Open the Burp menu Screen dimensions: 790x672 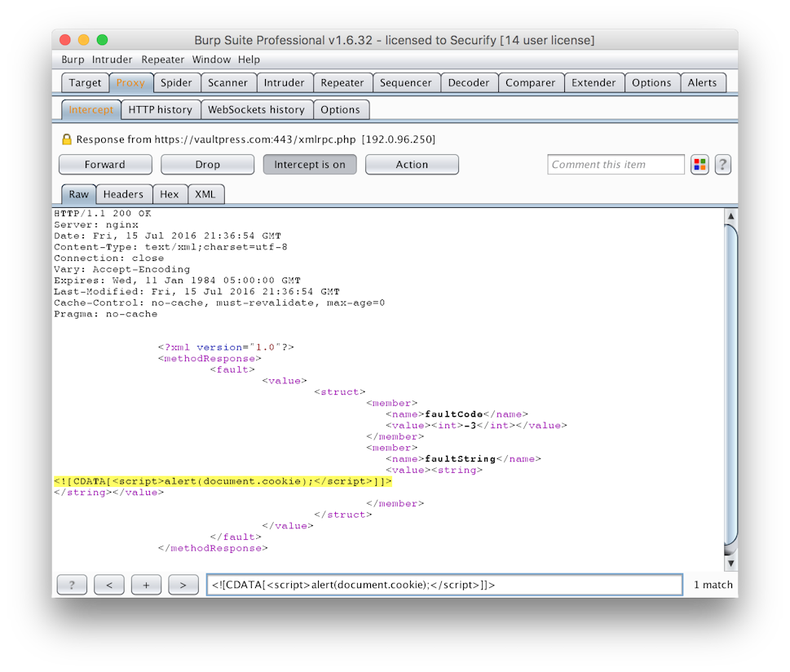pyautogui.click(x=73, y=60)
